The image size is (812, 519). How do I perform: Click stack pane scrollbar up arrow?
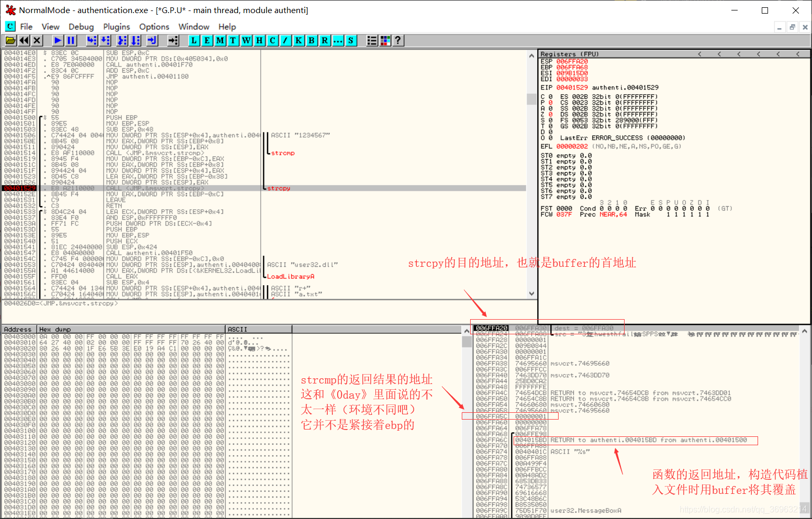[805, 331]
